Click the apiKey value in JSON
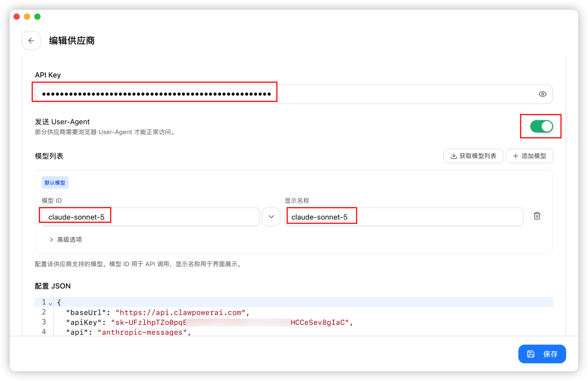The image size is (588, 381). pos(230,322)
